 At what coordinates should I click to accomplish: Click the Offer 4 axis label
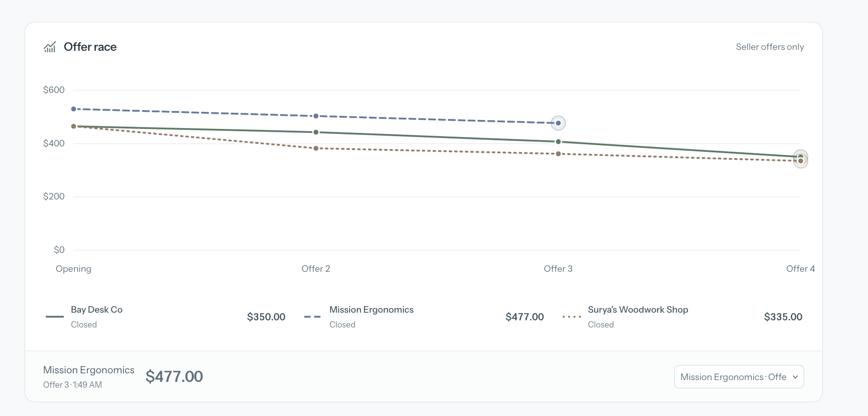pos(801,269)
